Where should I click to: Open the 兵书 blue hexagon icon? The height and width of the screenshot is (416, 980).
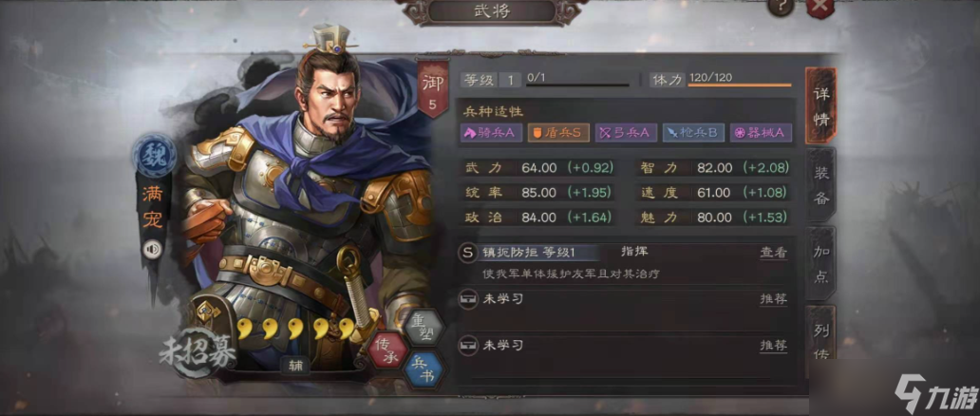click(x=424, y=370)
